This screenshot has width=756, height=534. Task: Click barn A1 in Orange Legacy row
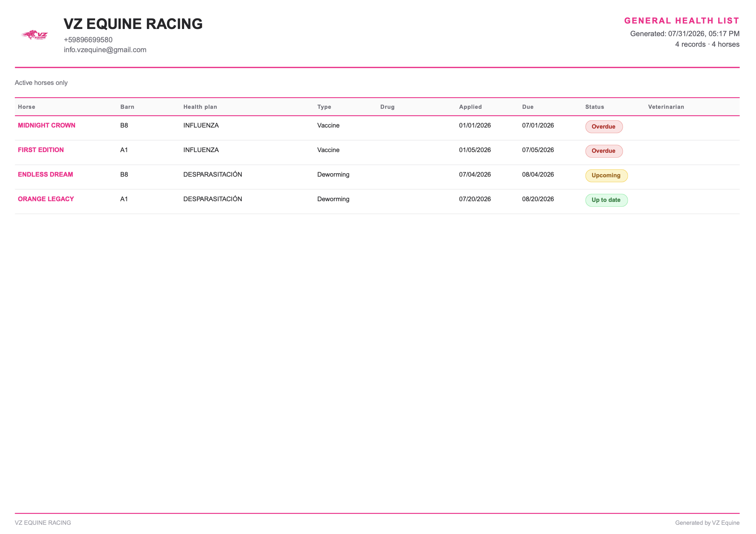[x=124, y=199]
